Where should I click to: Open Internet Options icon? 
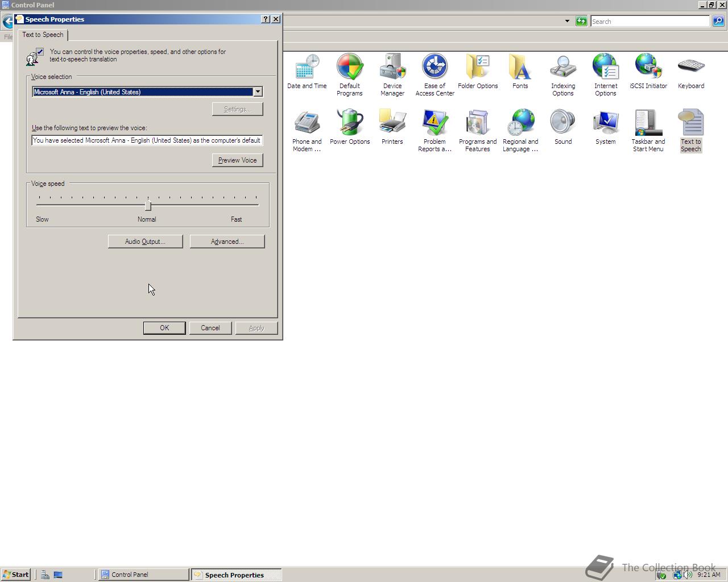(x=606, y=75)
